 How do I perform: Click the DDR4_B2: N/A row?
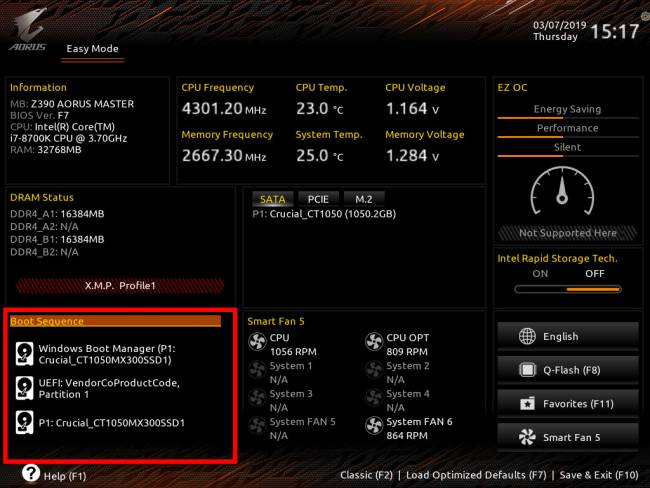(44, 252)
